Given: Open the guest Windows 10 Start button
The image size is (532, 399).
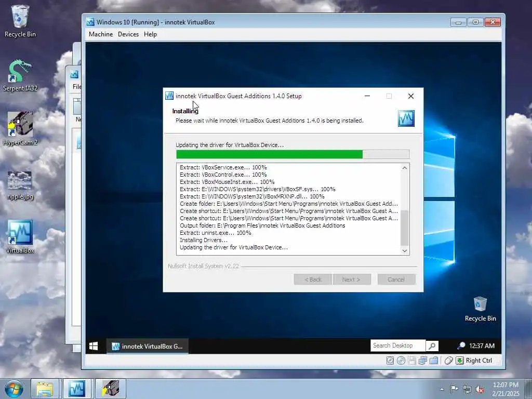Looking at the screenshot, I should 94,346.
